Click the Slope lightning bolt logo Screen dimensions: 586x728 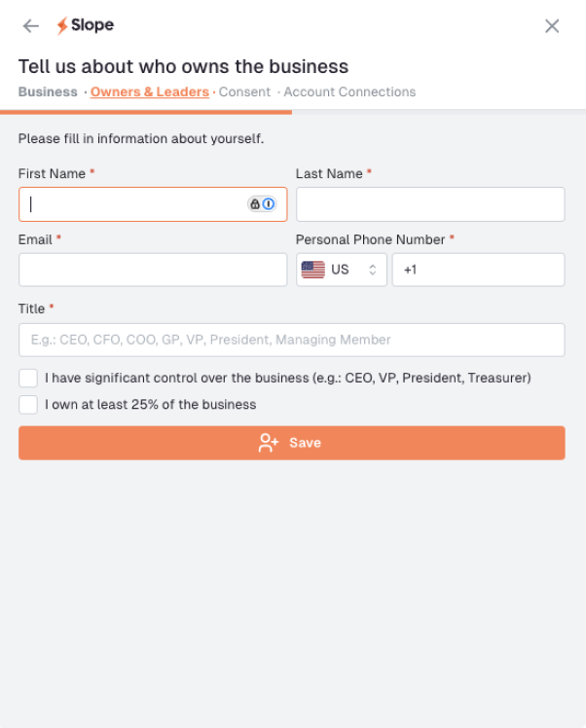click(62, 26)
